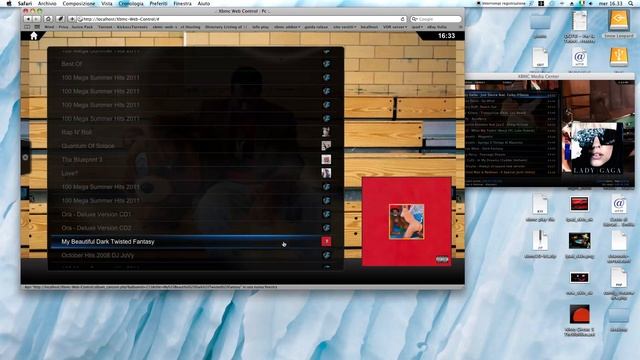The width and height of the screenshot is (640, 360).
Task: Click the Lady Gaga album art in the XBMC Media Center window
Action: pyautogui.click(x=597, y=149)
